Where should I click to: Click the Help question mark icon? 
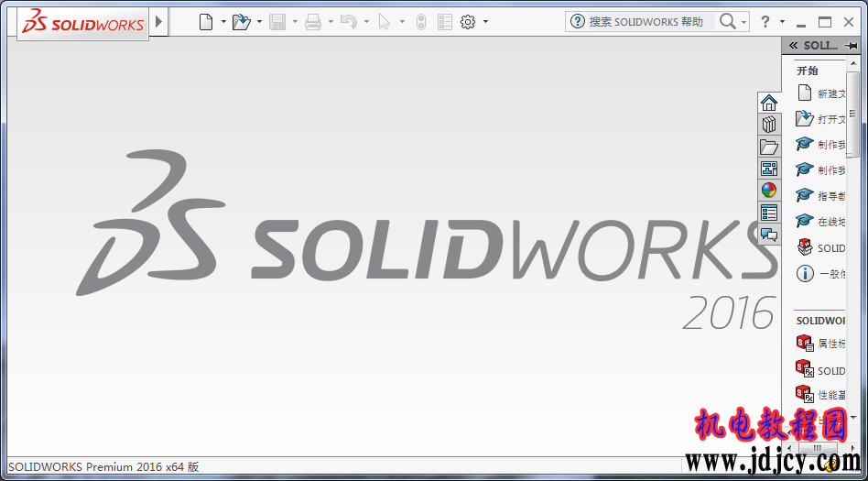765,22
